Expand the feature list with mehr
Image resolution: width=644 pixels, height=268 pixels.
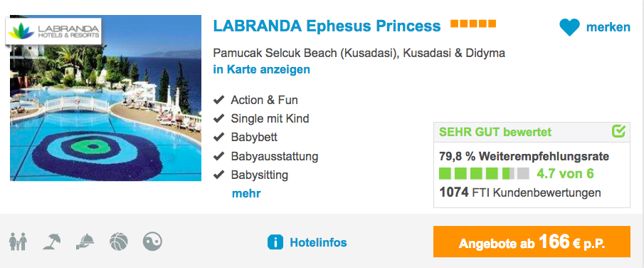pyautogui.click(x=246, y=193)
